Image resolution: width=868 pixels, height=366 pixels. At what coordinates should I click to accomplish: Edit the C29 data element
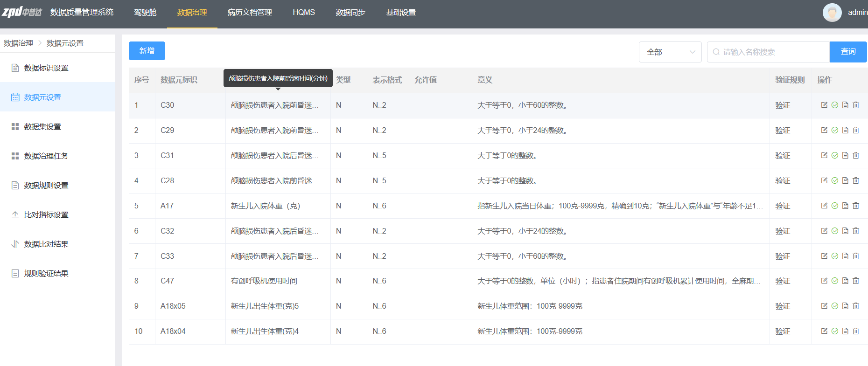tap(824, 130)
